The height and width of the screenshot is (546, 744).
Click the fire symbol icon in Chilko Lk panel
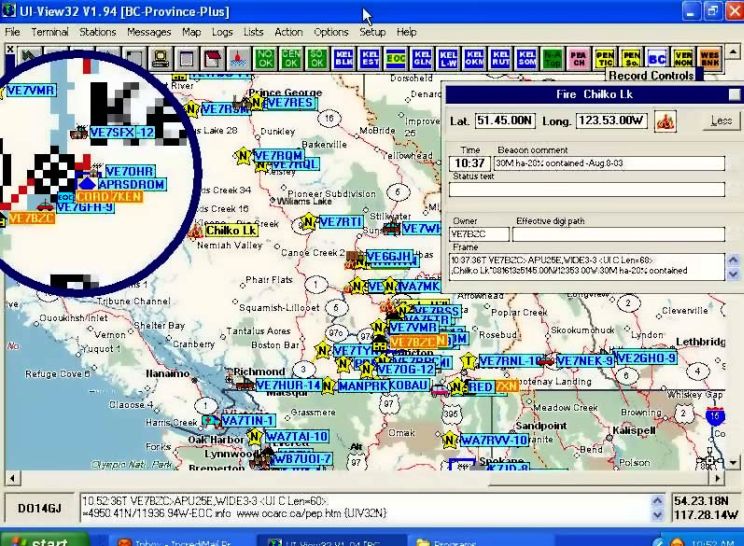click(665, 121)
